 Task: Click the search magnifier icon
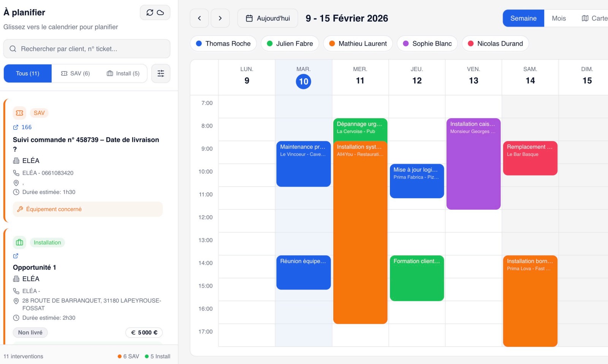[x=13, y=49]
